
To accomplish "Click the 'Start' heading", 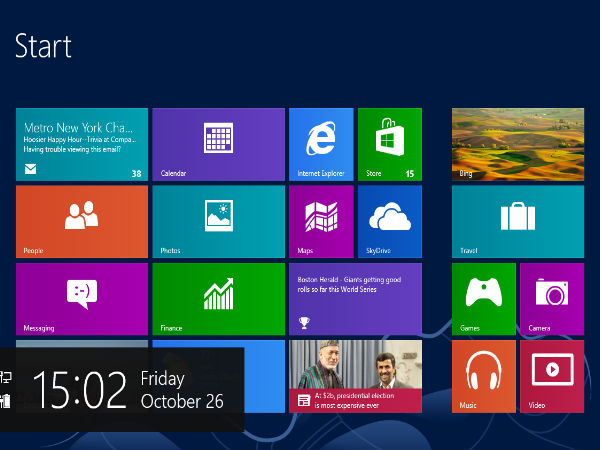I will [x=43, y=46].
